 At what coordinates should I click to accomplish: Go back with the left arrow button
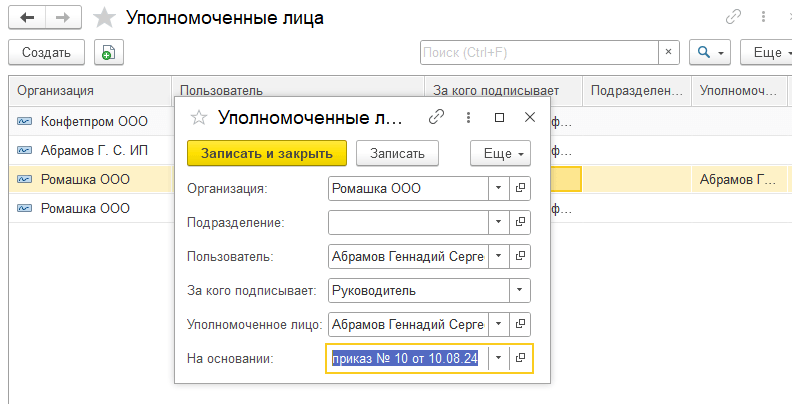click(27, 18)
